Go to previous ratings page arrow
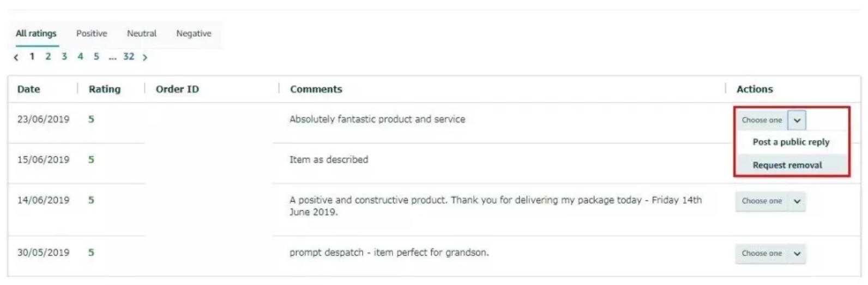This screenshot has height=285, width=868. (16, 57)
